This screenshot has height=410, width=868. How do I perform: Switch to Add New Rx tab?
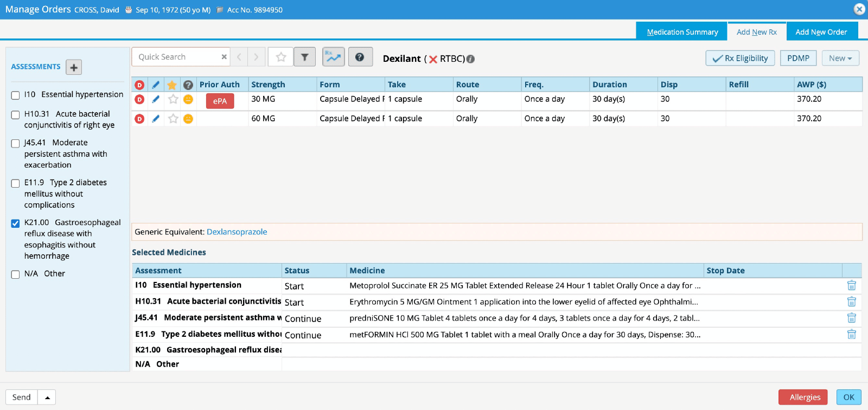(757, 32)
